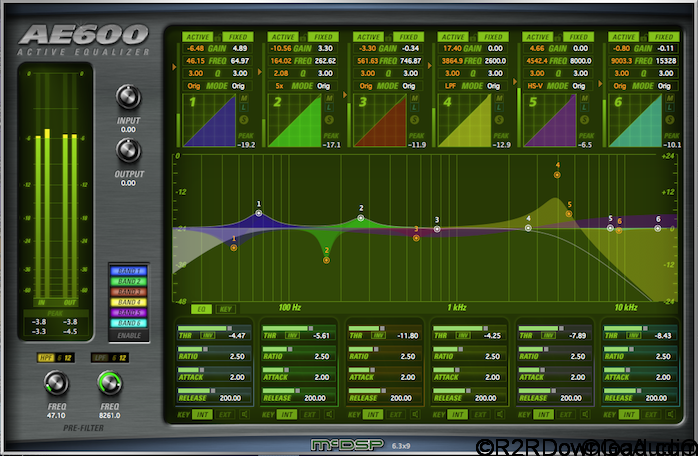This screenshot has width=698, height=456.
Task: Click the L button in band 6
Action: (x=670, y=107)
